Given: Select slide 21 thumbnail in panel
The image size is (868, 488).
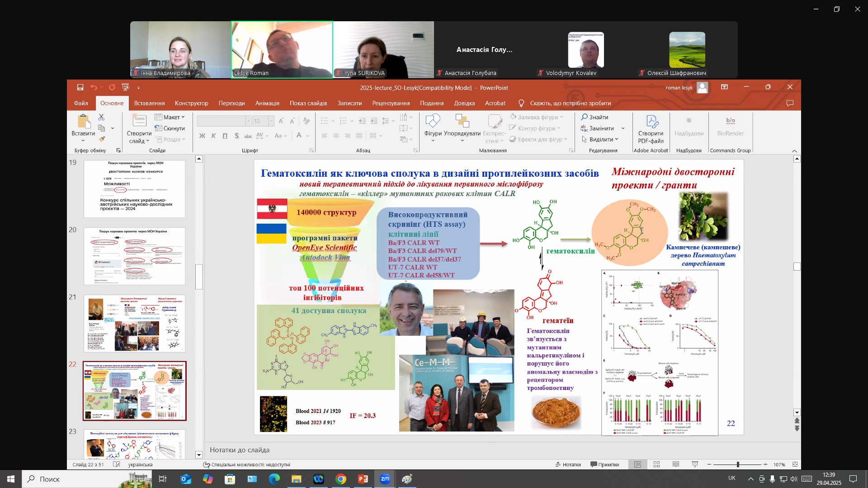Looking at the screenshot, I should pos(134,324).
